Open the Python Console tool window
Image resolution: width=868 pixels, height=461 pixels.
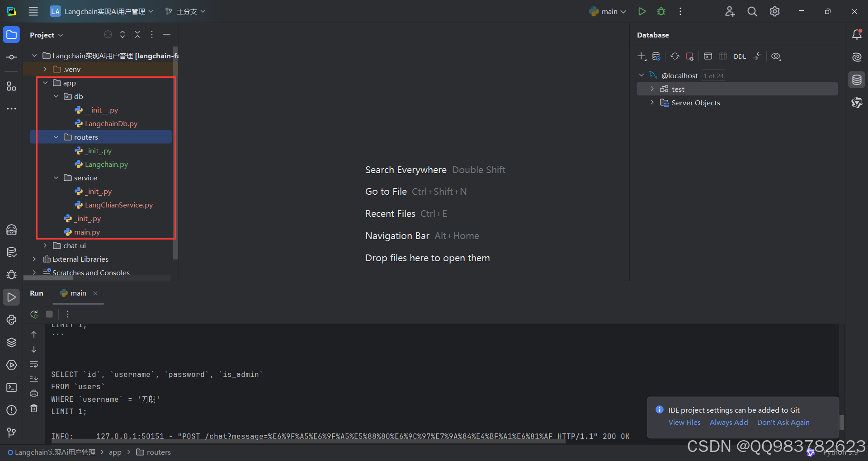11,320
